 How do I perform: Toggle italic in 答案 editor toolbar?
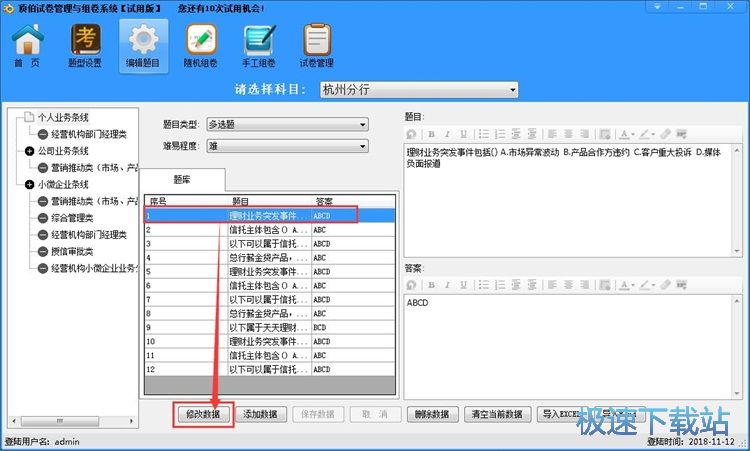pyautogui.click(x=447, y=285)
